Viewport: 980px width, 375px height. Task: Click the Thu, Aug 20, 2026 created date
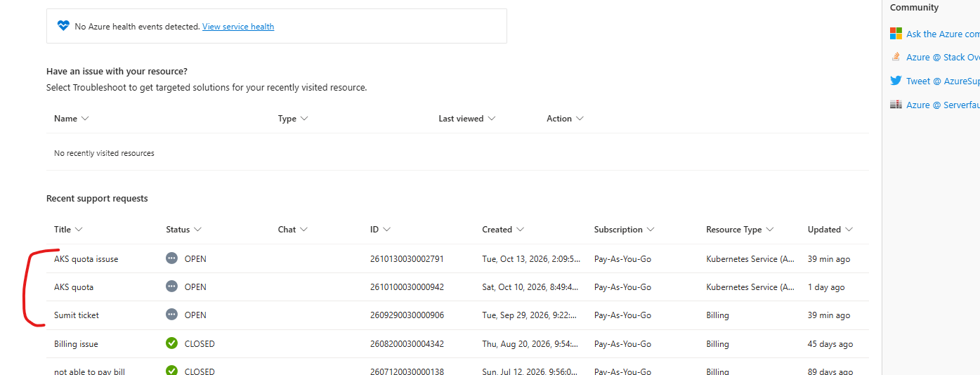(531, 344)
